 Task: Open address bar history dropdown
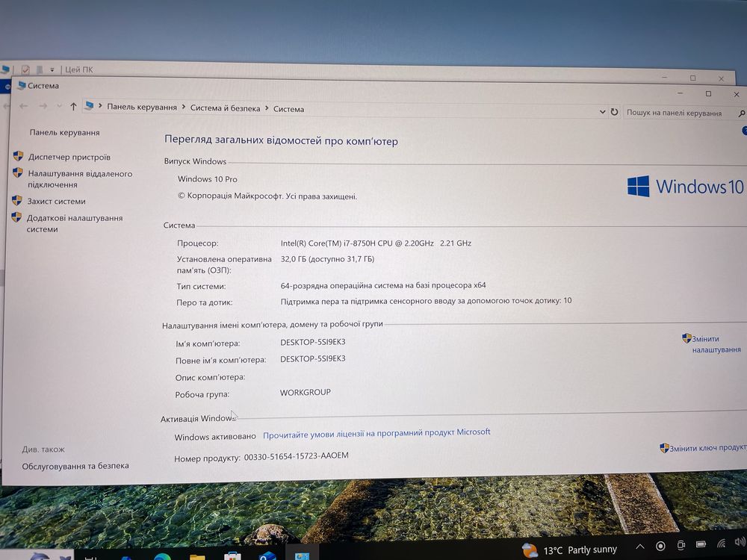[602, 111]
